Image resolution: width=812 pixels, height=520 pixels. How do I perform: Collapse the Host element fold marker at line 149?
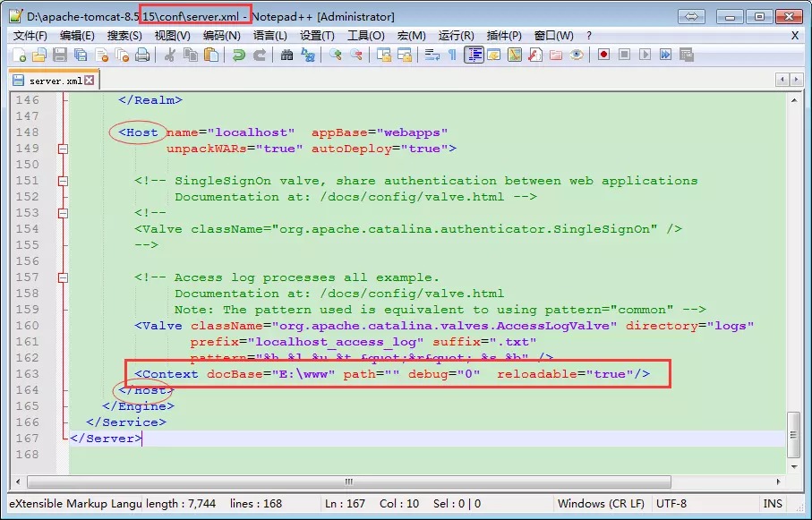(63, 149)
